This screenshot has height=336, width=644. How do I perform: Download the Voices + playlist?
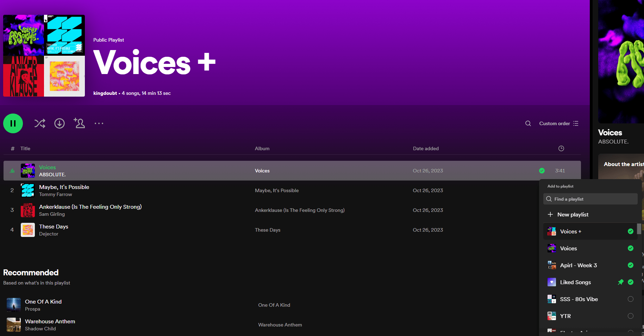point(60,123)
